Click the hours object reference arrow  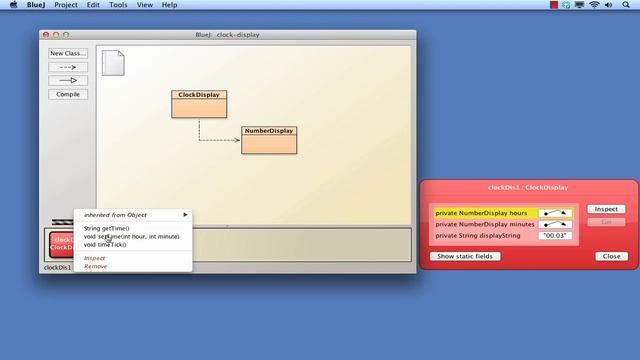(x=555, y=213)
